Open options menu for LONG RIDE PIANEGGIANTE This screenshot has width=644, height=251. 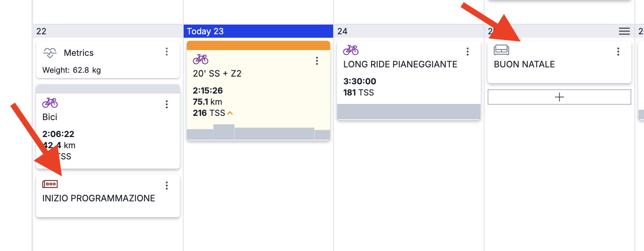[x=468, y=52]
